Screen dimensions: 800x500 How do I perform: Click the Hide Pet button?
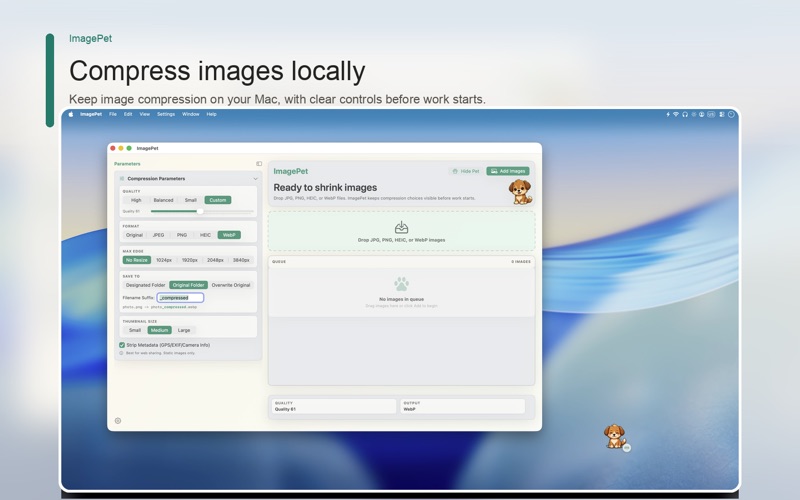466,171
